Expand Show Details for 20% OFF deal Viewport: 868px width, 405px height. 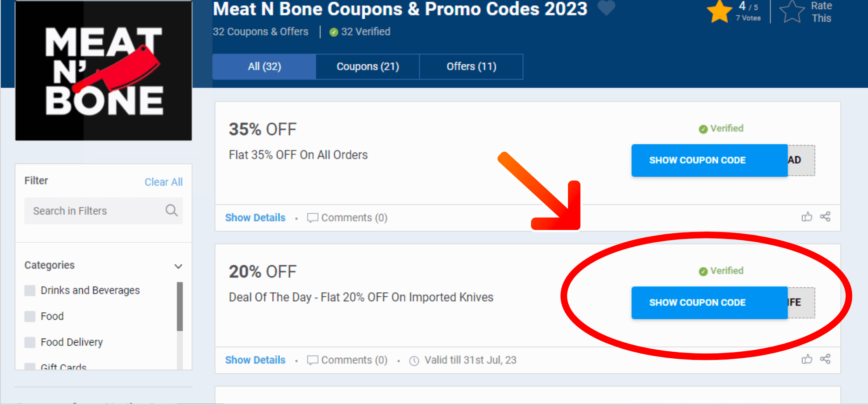click(255, 360)
